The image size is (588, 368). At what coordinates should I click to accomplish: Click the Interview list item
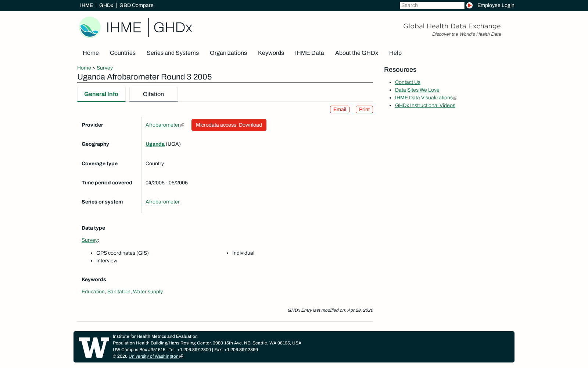point(107,261)
